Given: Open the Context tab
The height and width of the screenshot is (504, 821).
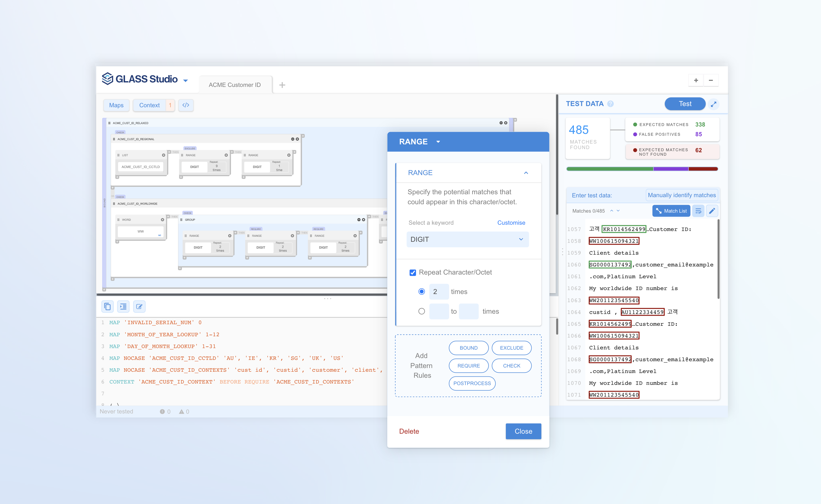Looking at the screenshot, I should click(x=149, y=105).
